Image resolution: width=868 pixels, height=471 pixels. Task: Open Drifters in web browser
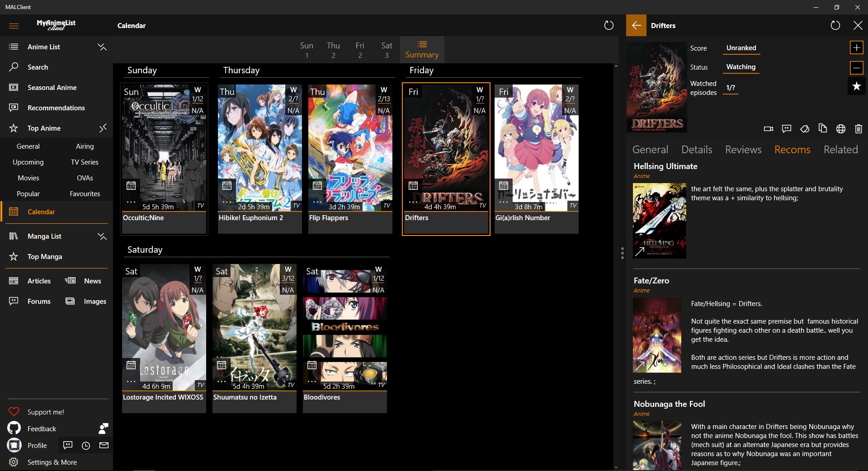click(841, 129)
